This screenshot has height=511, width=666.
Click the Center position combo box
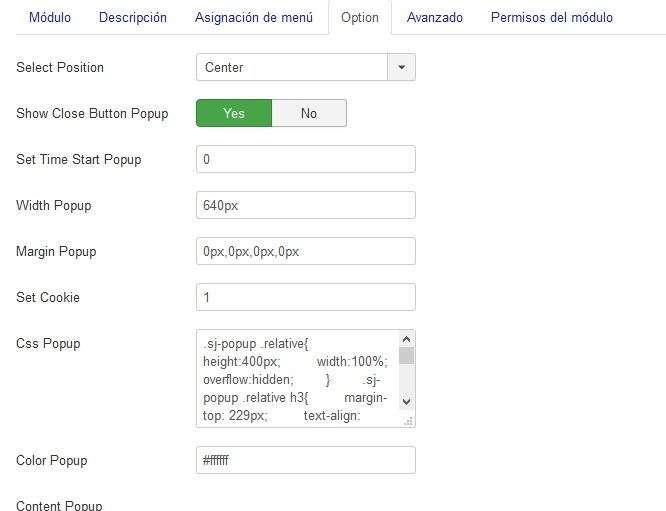[x=306, y=67]
